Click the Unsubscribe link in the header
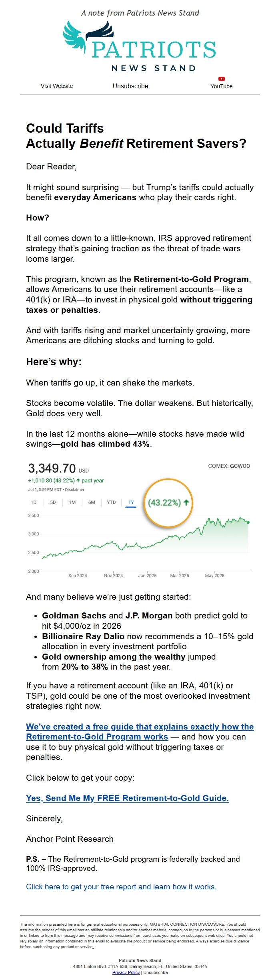 130,86
